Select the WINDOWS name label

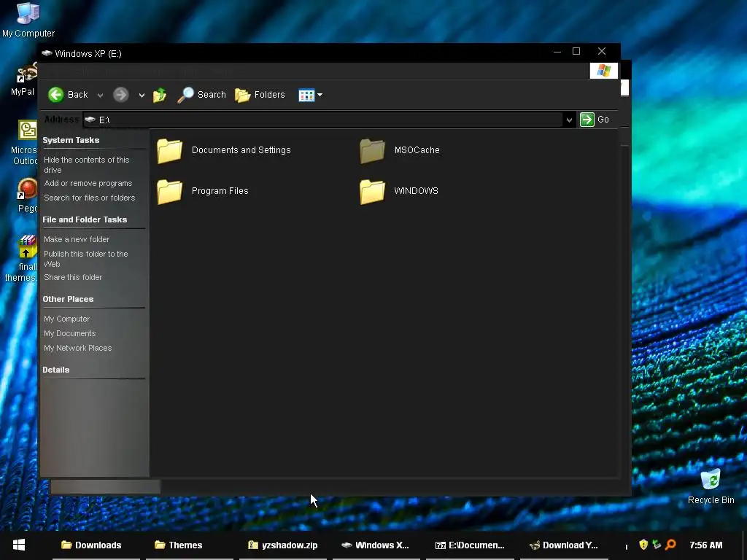416,191
